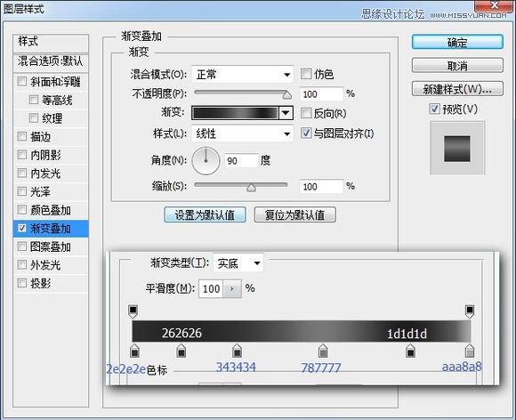Select 斜面和浮雕 label in list
Viewport: 516px width, 420px height.
click(55, 81)
